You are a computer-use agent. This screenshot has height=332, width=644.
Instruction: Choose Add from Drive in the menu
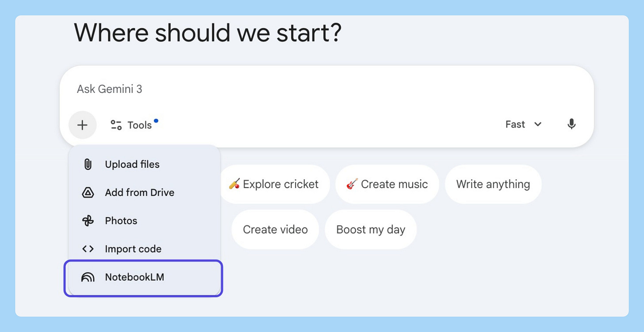click(139, 193)
